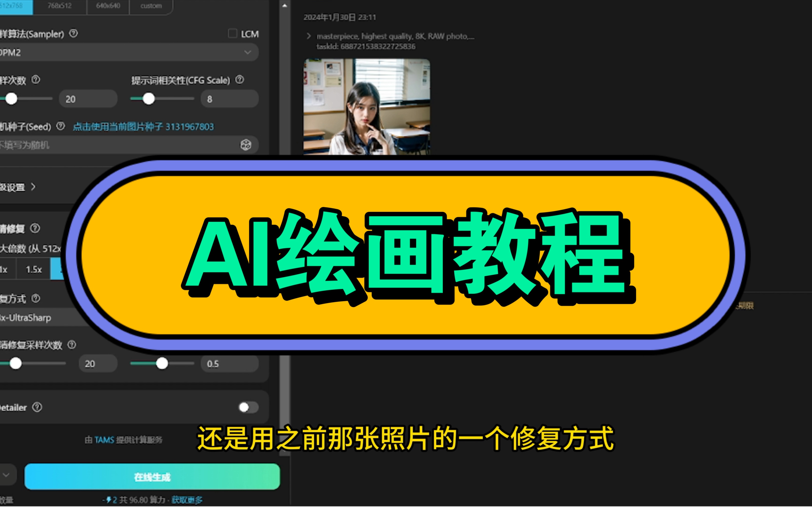Enable the LCM checkbox
Image resolution: width=812 pixels, height=507 pixels.
click(232, 34)
